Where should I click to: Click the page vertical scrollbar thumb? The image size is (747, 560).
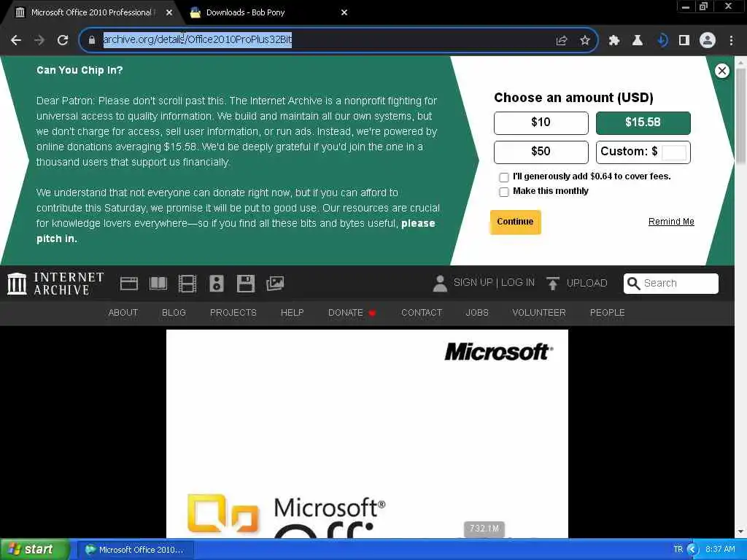740,117
